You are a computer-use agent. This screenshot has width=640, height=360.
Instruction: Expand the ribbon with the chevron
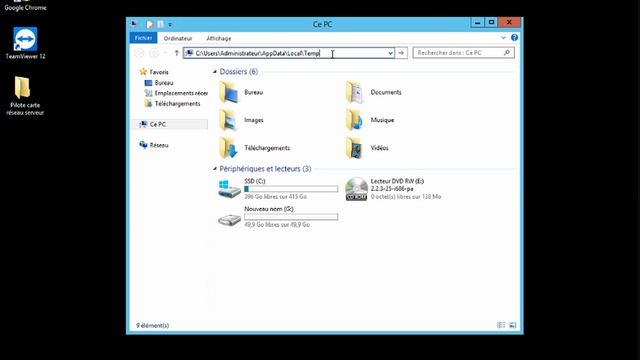[x=503, y=38]
